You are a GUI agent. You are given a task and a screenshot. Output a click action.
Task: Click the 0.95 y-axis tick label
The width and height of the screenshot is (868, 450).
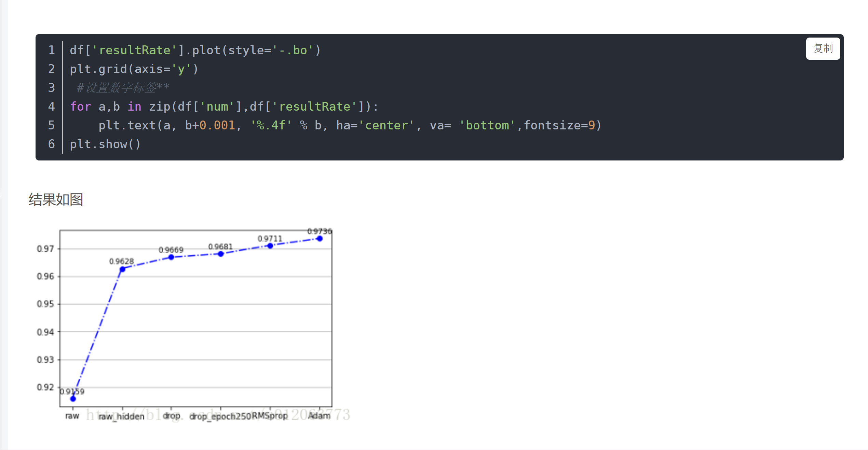point(45,304)
